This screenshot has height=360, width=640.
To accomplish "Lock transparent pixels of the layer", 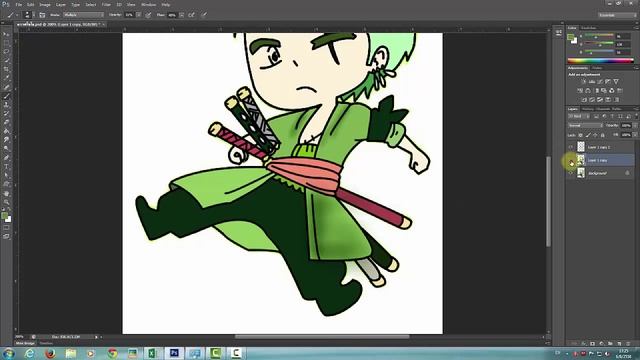I will click(x=581, y=135).
